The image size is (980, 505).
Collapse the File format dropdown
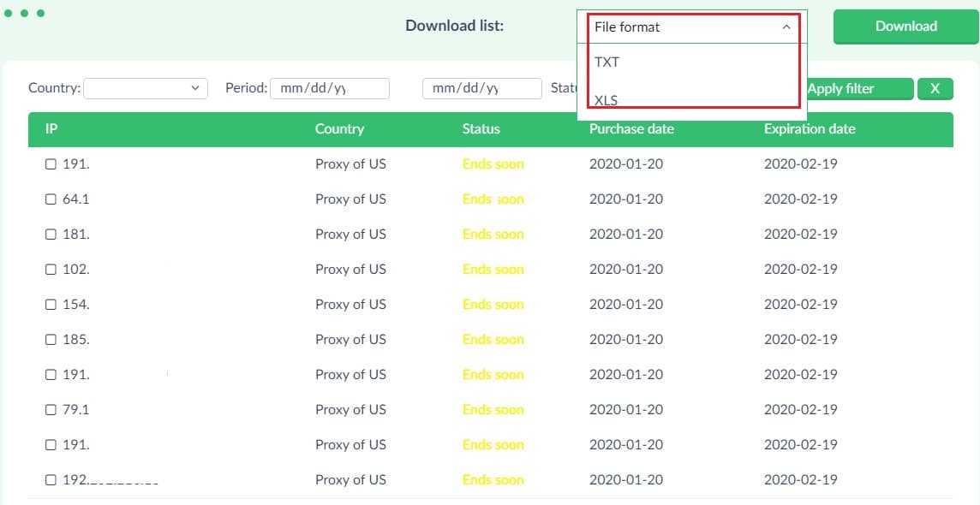click(x=692, y=27)
